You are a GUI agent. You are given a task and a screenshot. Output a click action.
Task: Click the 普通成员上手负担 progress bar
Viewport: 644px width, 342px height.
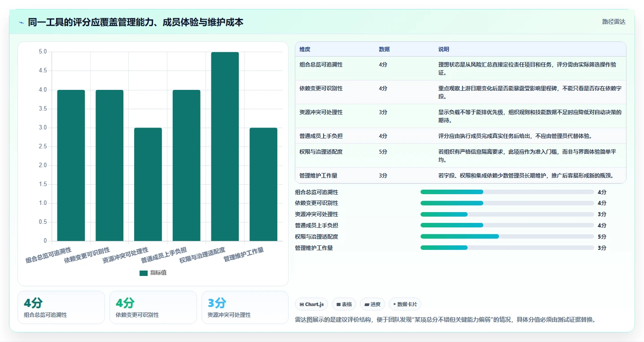point(507,225)
